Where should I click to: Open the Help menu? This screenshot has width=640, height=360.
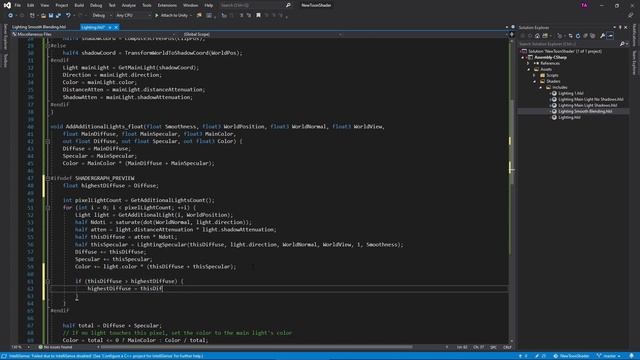tap(209, 5)
